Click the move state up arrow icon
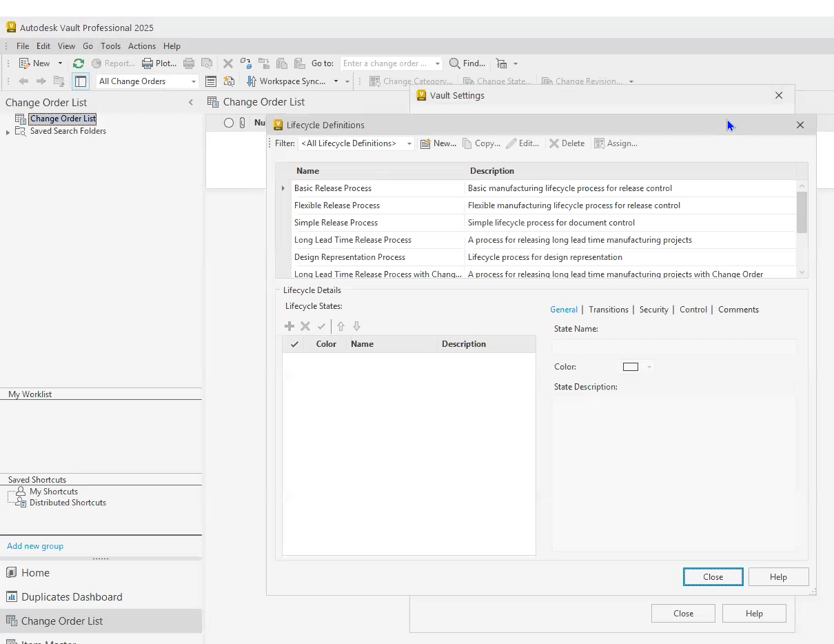This screenshot has width=834, height=644. (340, 326)
